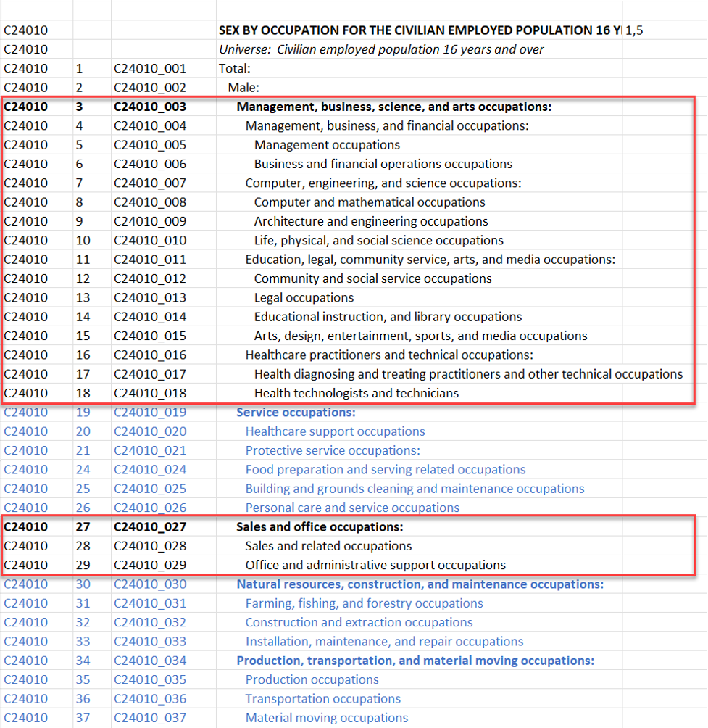Click the "Production occupations" entry
The image size is (708, 728).
[x=312, y=679]
